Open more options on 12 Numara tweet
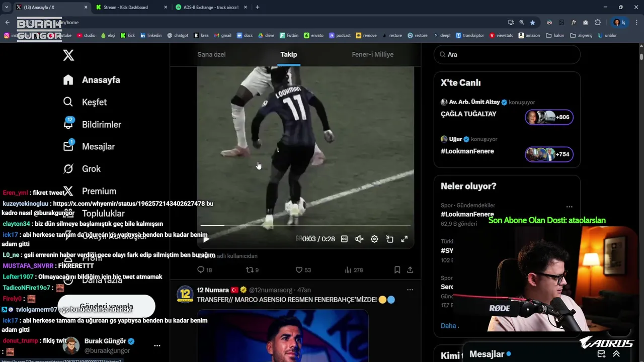 click(x=410, y=290)
